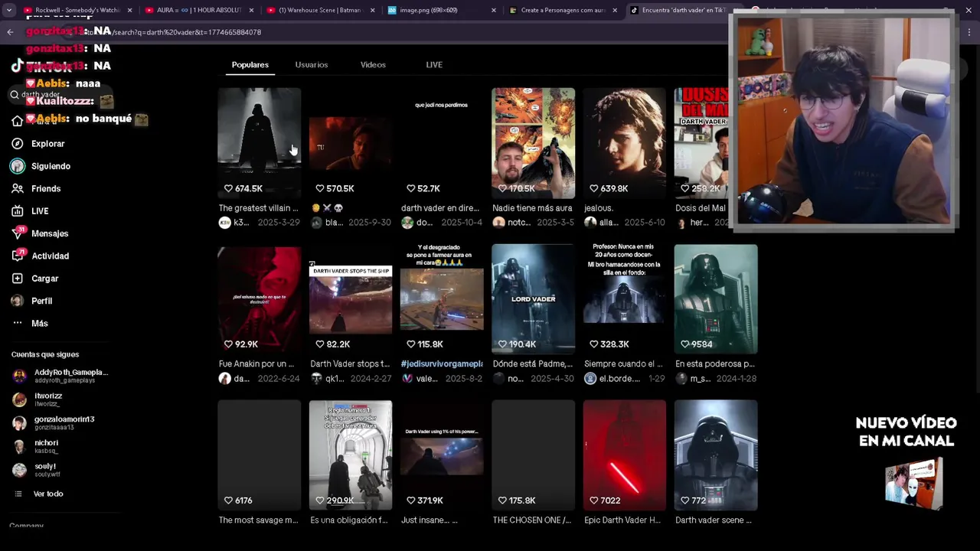
Task: Open the 570.5K likes video thumbnail
Action: pyautogui.click(x=351, y=143)
